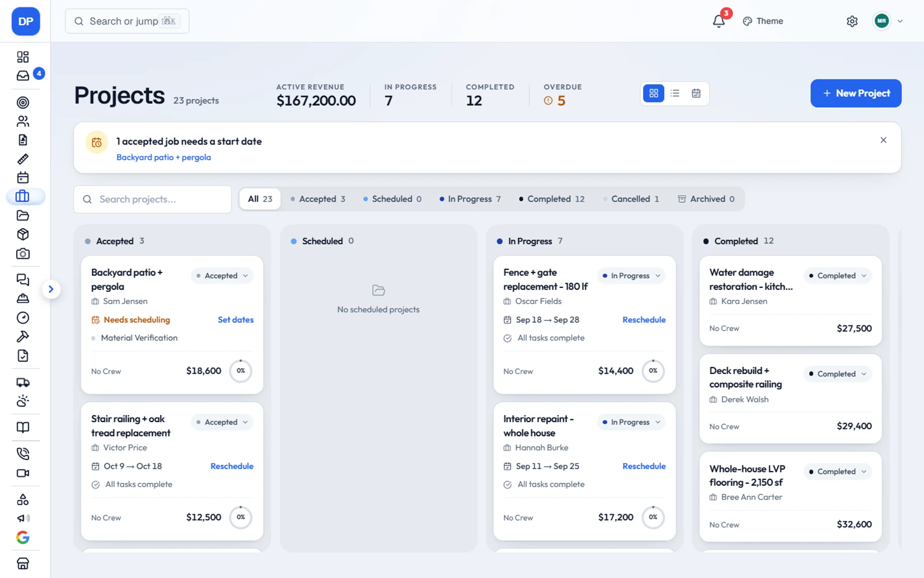
Task: Open the storefront icon in sidebar
Action: [x=23, y=563]
